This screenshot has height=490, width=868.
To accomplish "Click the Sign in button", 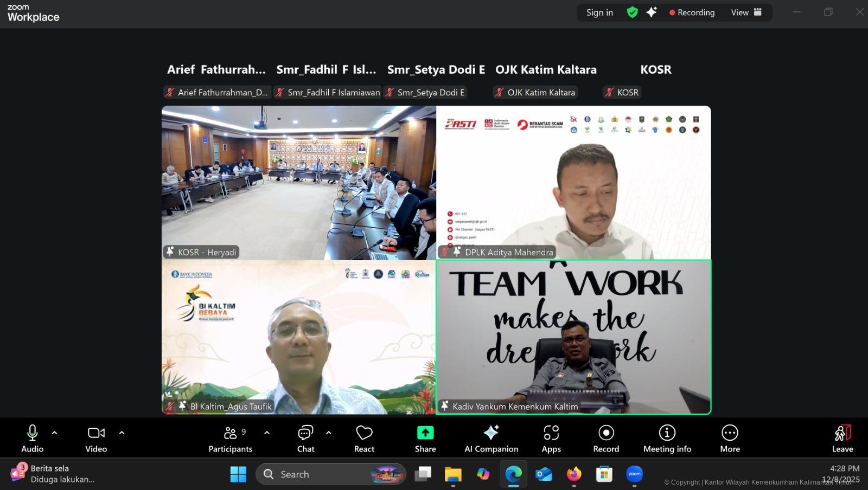I will click(599, 12).
